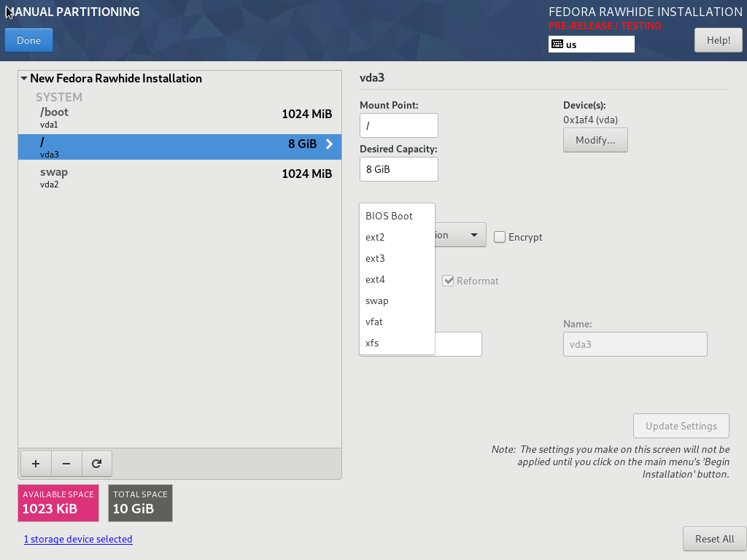Viewport: 747px width, 560px height.
Task: Choose ext2 in the file system menu
Action: [x=397, y=237]
